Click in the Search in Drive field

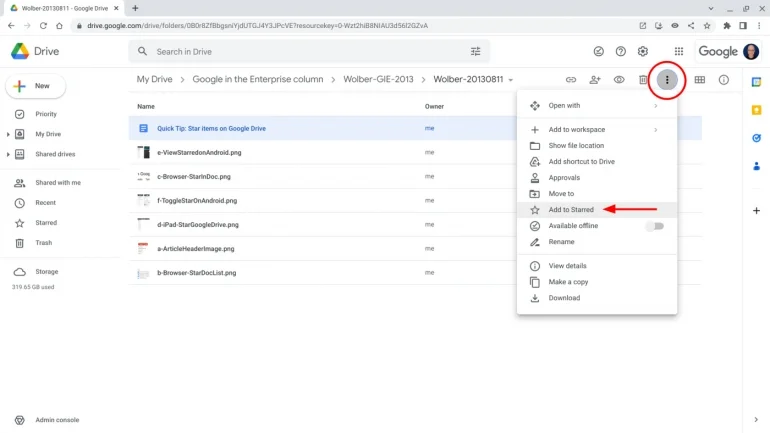[x=300, y=51]
